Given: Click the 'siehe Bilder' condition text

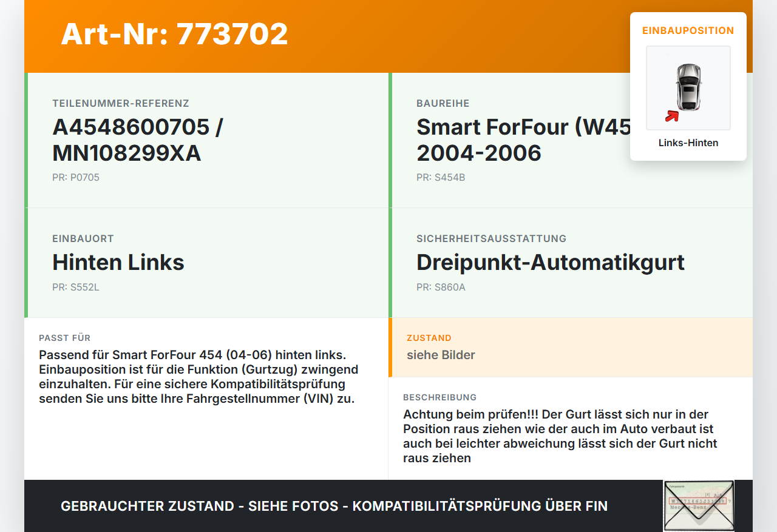Looking at the screenshot, I should (441, 355).
